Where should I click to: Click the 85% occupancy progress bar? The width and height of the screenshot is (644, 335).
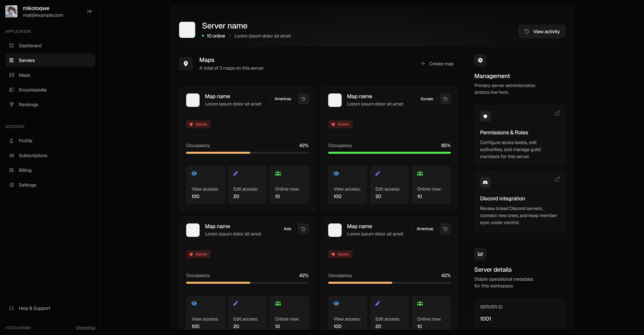[x=389, y=153]
